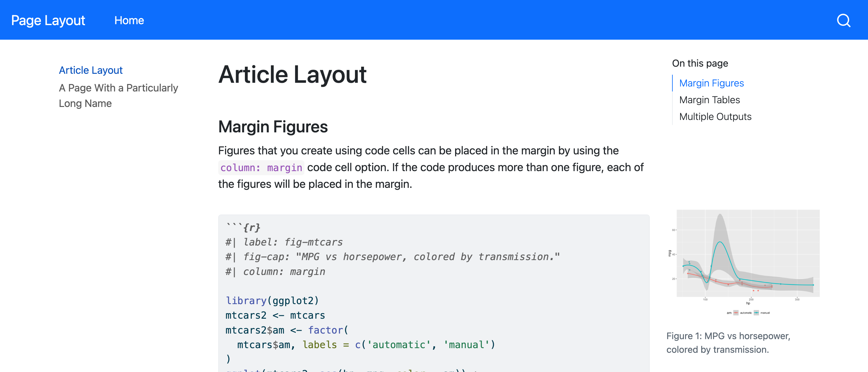Go to the Multiple Outputs section

point(715,116)
